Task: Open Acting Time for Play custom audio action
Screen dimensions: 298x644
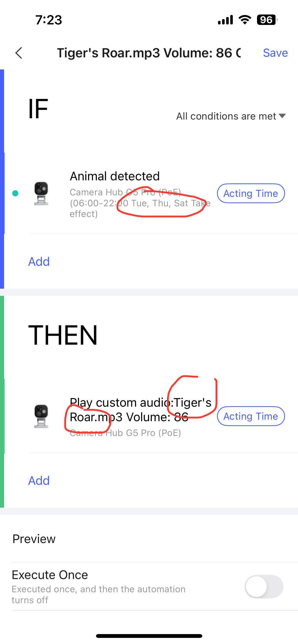Action: coord(251,416)
